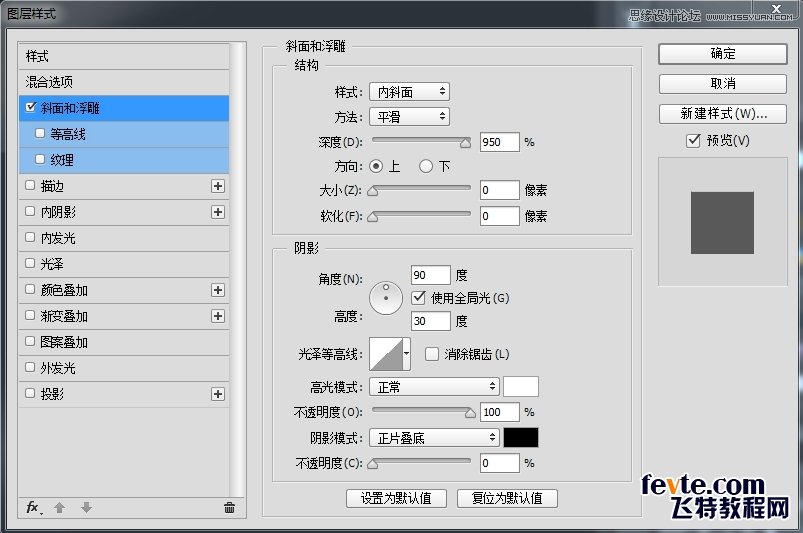This screenshot has height=533, width=803.
Task: Click 新建样式(W)... button
Action: tap(723, 114)
